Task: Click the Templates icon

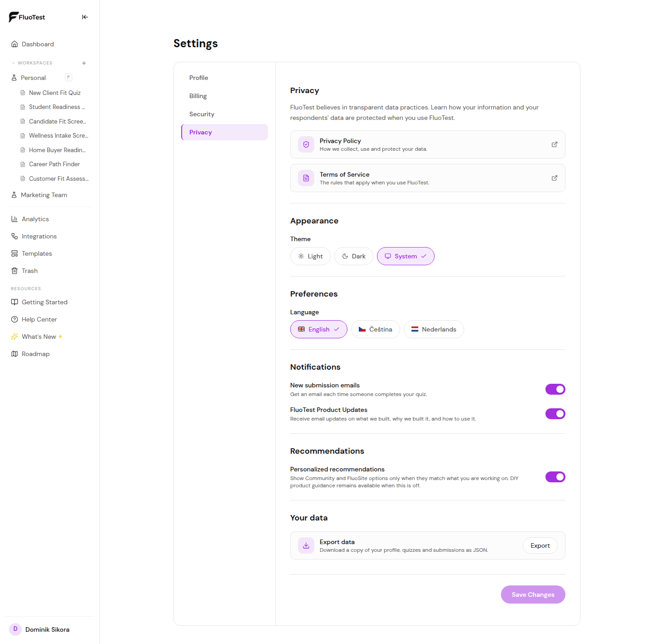Action: tap(15, 253)
